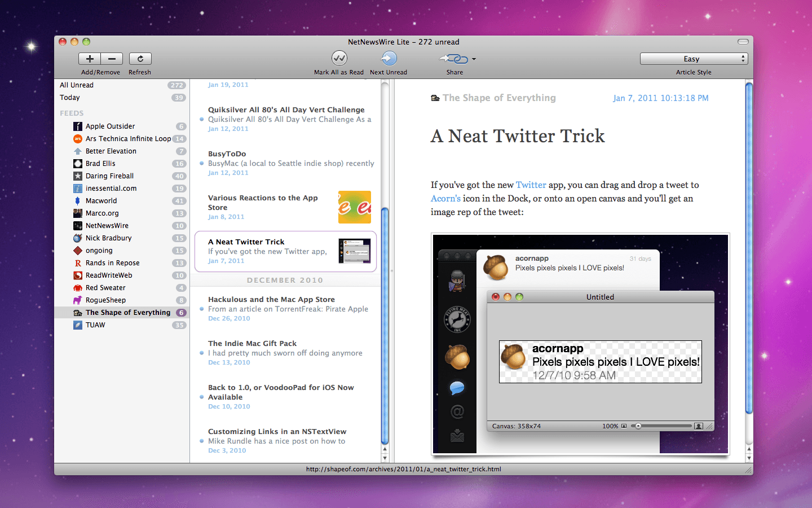812x508 pixels.
Task: Click the Jan 12, 2011 date under BusyToDo
Action: 228,173
